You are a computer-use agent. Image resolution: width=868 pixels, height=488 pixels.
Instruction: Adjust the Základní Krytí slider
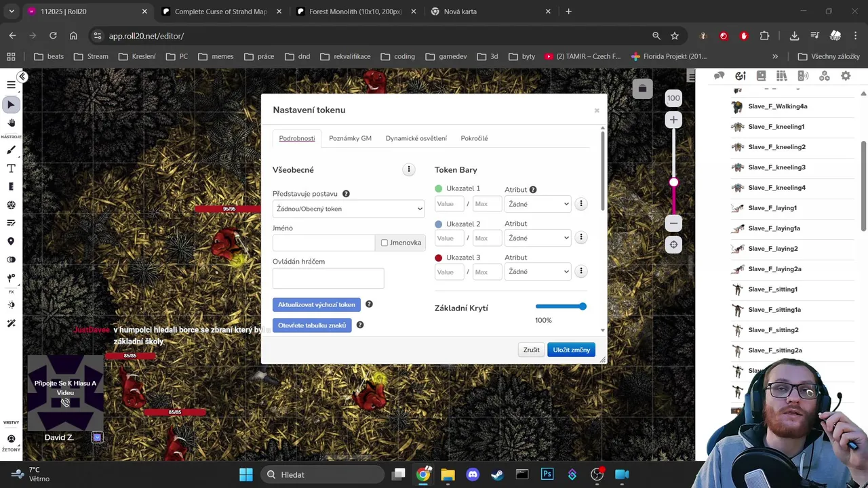tap(561, 306)
